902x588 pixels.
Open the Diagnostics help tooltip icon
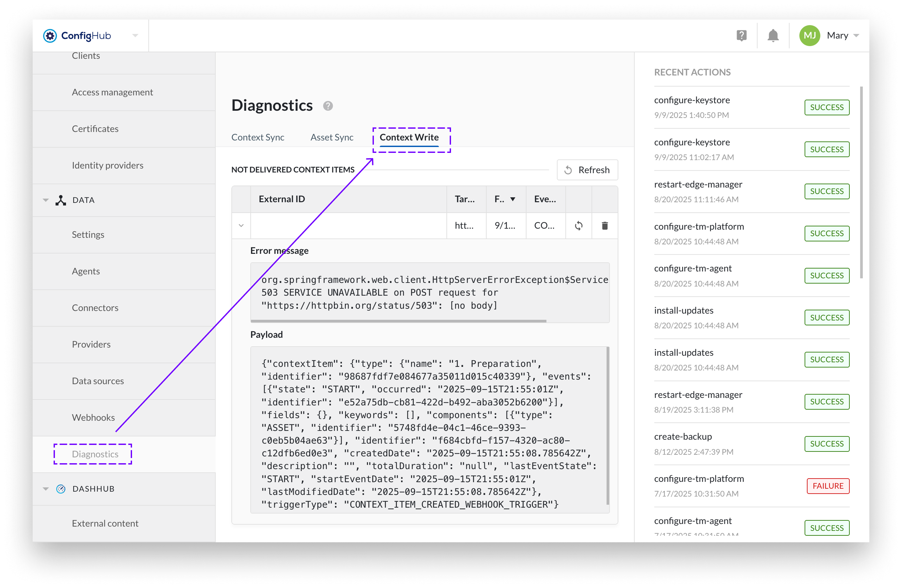(327, 106)
